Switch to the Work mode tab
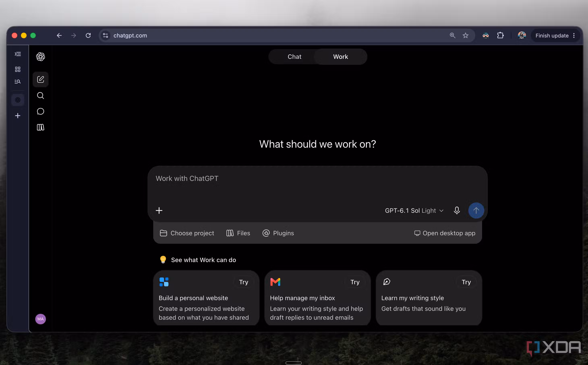 click(x=341, y=57)
